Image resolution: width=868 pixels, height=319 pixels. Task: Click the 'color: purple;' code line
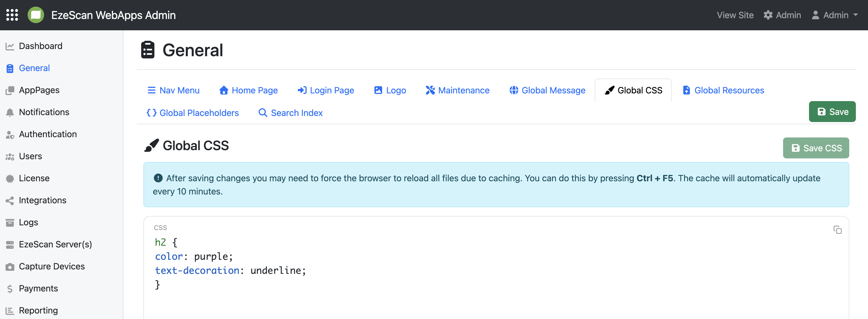(194, 256)
